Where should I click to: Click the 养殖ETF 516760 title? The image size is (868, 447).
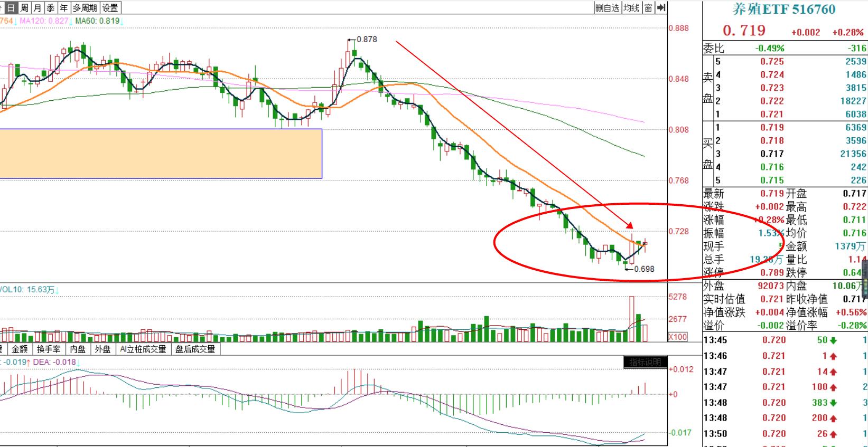click(784, 9)
